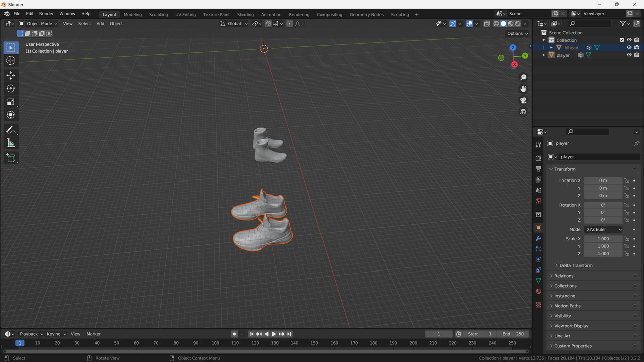Open viewport Add menu

pyautogui.click(x=100, y=24)
